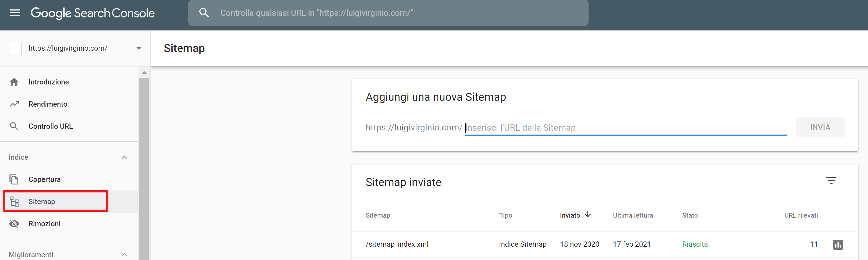Click the 18 nov 2020 submitted date

click(580, 244)
